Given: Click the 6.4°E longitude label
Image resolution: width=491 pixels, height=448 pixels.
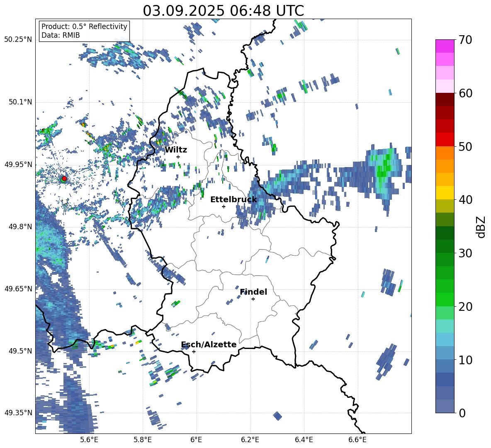Looking at the screenshot, I should tap(304, 440).
